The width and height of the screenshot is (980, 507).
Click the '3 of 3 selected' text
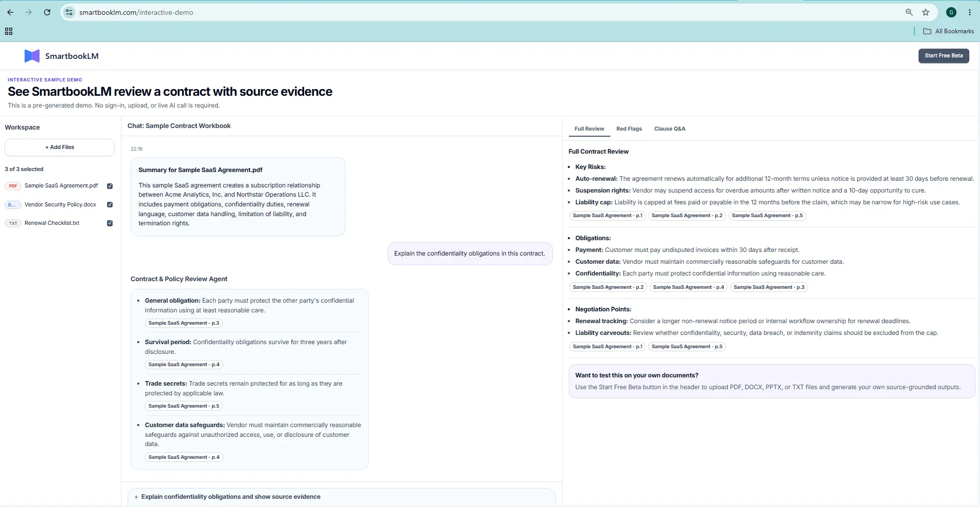pos(24,169)
